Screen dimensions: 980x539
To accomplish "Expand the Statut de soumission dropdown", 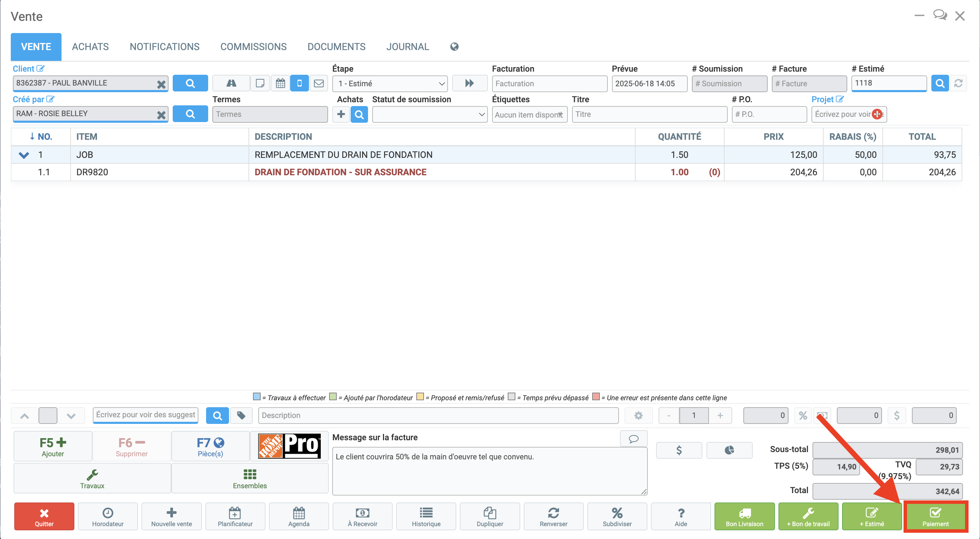I will click(430, 114).
